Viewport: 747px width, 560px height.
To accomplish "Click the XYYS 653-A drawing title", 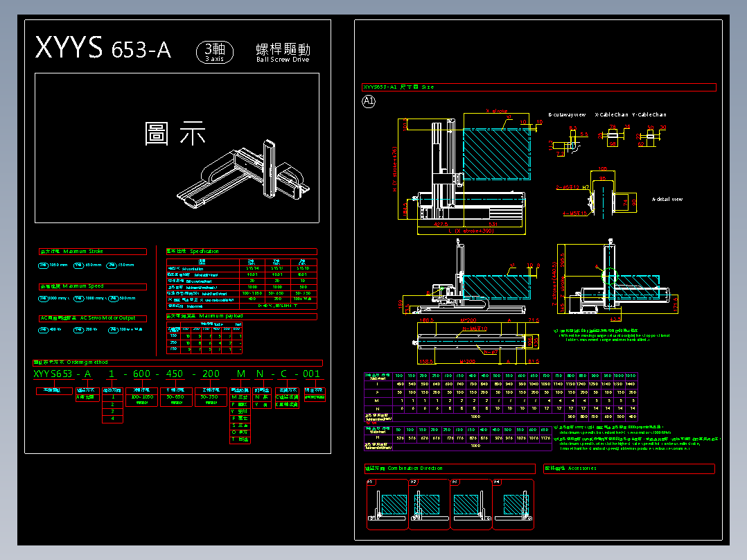I will tap(103, 48).
